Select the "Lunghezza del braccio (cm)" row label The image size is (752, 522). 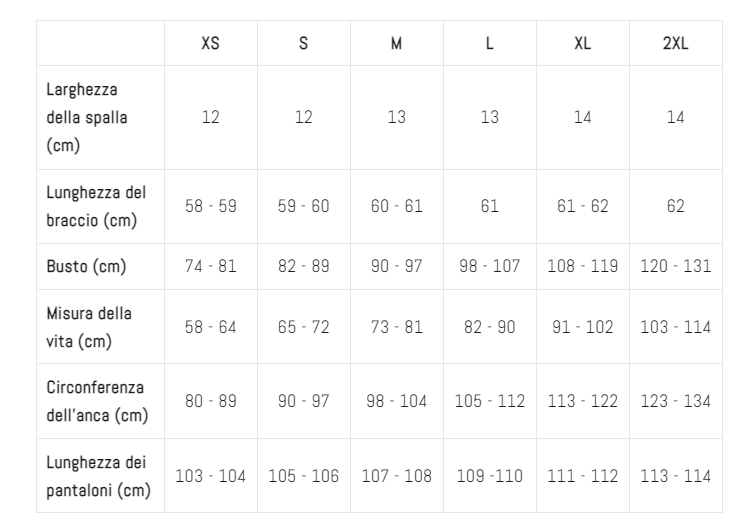click(x=96, y=206)
